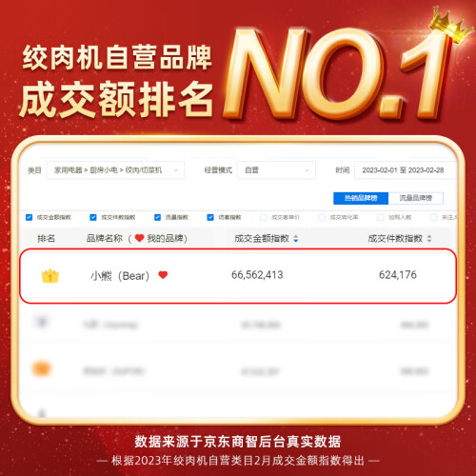Viewport: 476px width, 476px height.
Task: Tick the 成交转化率 checkbox
Action: [322, 217]
